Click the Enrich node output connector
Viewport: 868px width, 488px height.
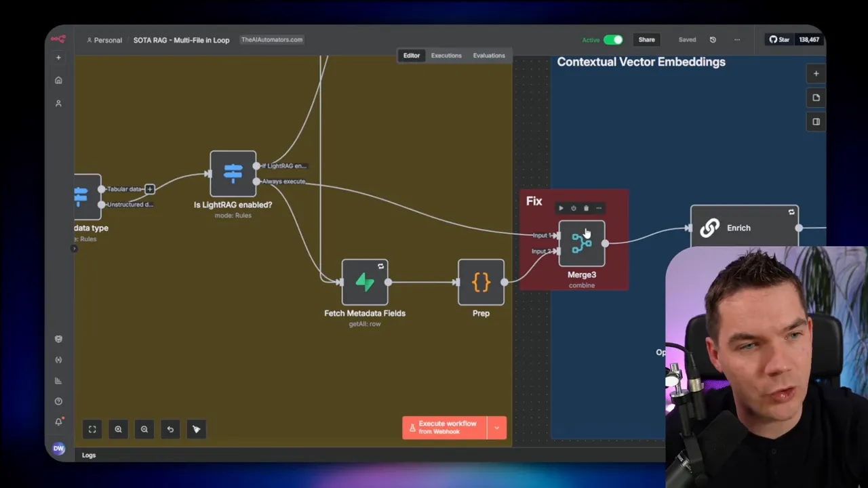coord(799,228)
